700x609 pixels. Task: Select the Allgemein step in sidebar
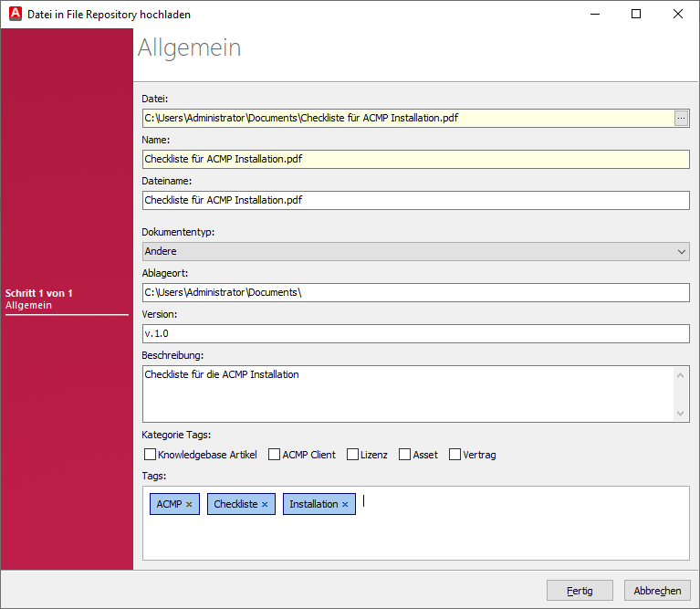(28, 306)
